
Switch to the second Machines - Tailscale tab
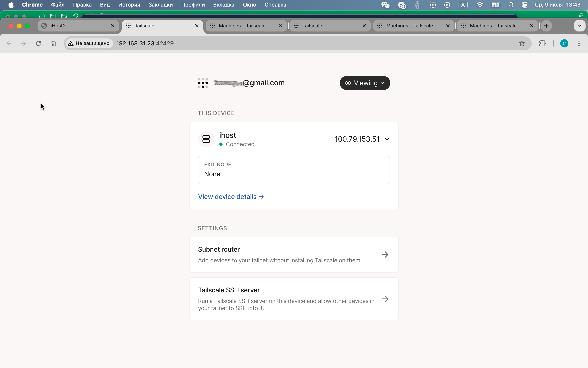[413, 26]
